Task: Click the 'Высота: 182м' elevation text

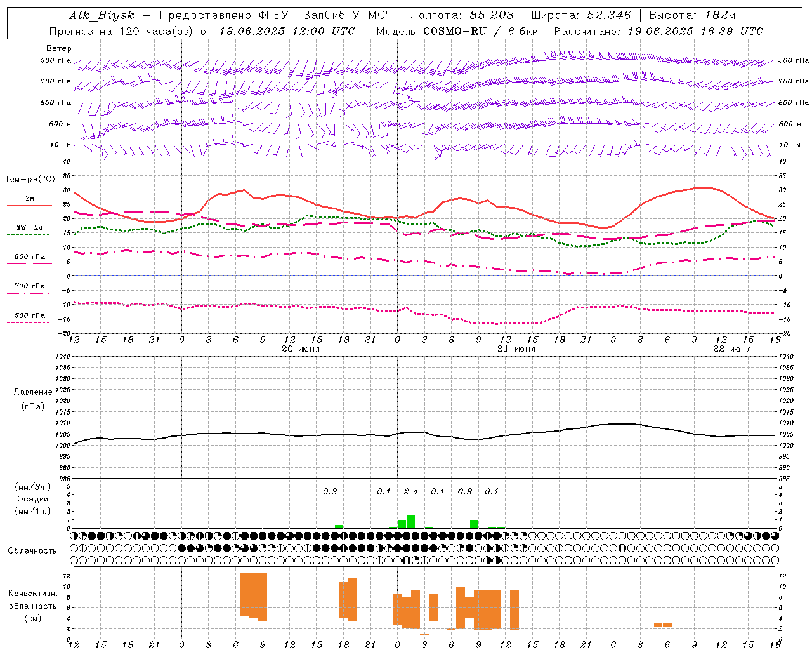Action: 692,15
